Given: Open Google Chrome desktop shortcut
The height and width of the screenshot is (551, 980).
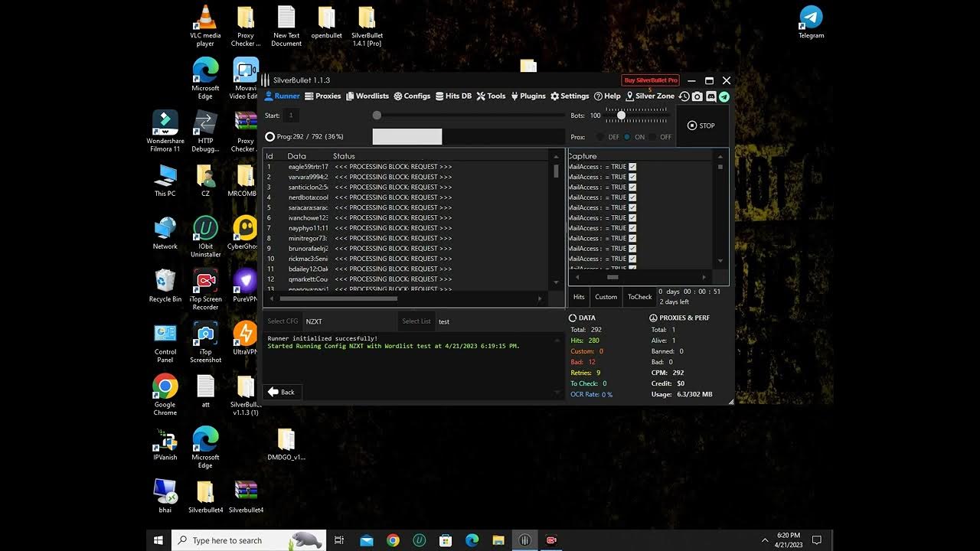Looking at the screenshot, I should click(x=165, y=396).
